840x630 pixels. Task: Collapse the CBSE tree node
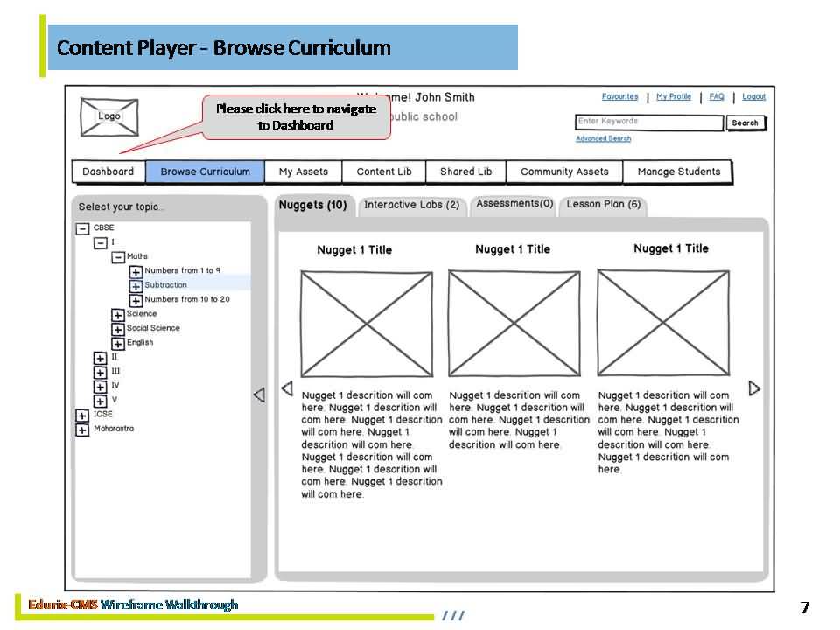click(x=82, y=228)
